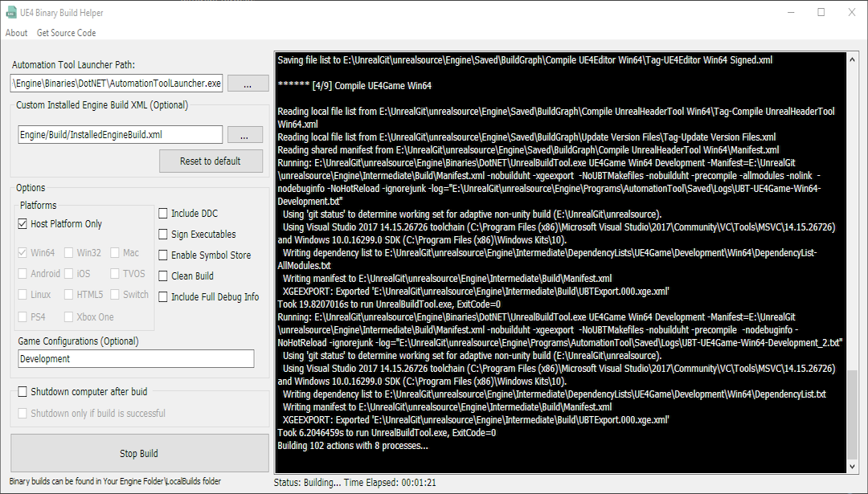Screen dimensions: 868x494
Task: Click the Game Configurations Development field
Action: pos(136,358)
